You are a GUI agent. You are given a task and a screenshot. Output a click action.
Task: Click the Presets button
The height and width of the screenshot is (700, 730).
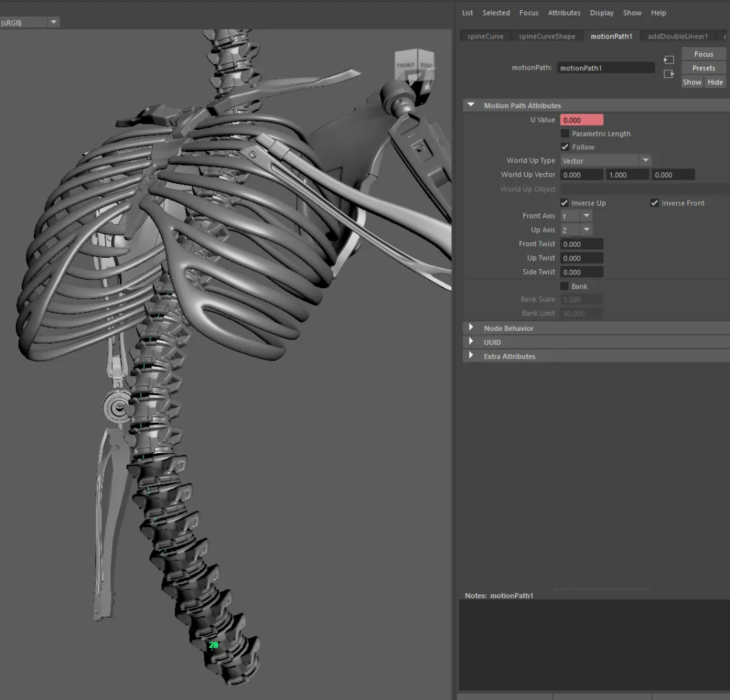(704, 68)
